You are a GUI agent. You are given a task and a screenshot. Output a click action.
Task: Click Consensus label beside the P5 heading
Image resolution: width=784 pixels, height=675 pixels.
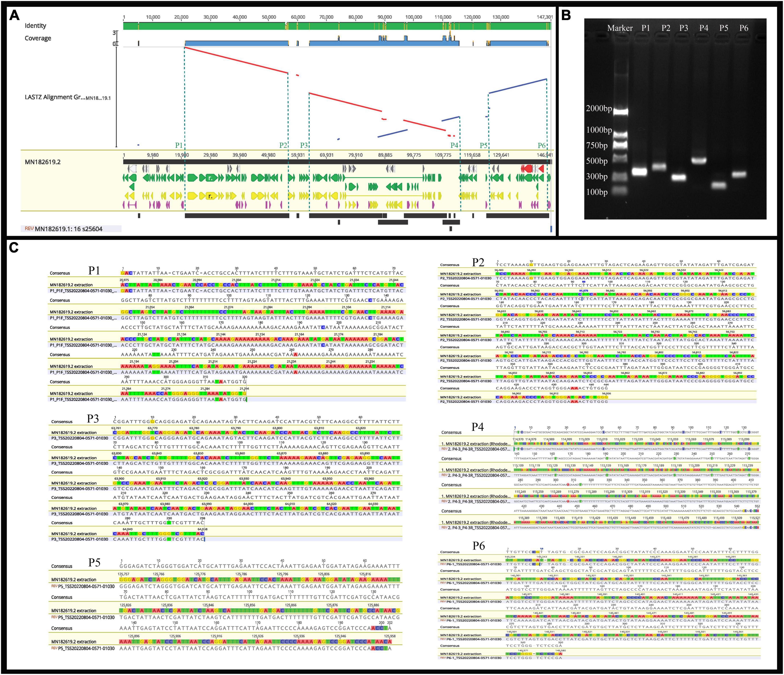coord(62,566)
